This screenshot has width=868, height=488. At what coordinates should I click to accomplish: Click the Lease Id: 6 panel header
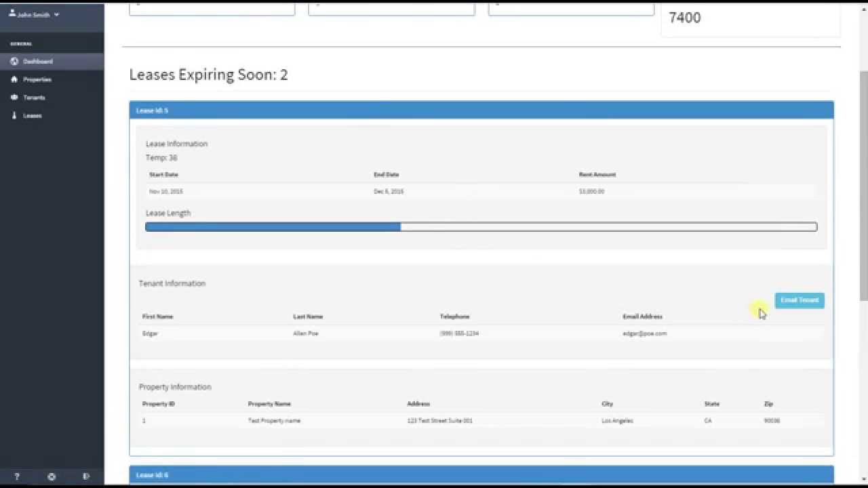click(481, 475)
